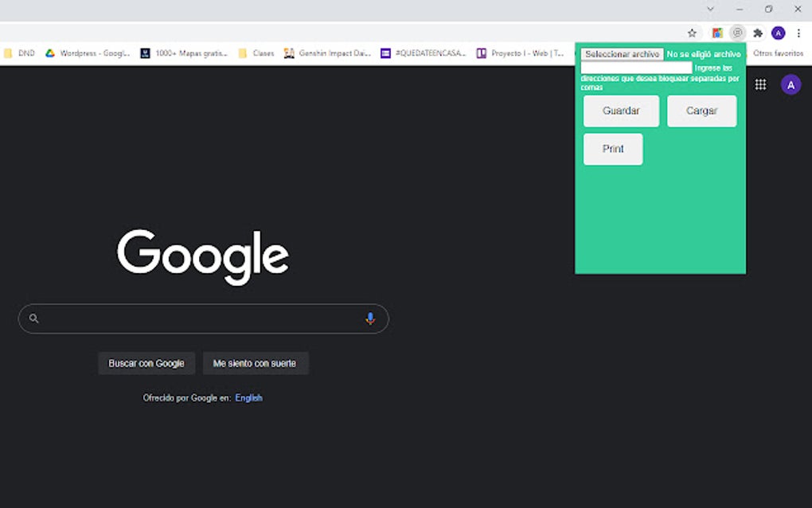Open the Chrome three-dot settings menu

coord(798,33)
